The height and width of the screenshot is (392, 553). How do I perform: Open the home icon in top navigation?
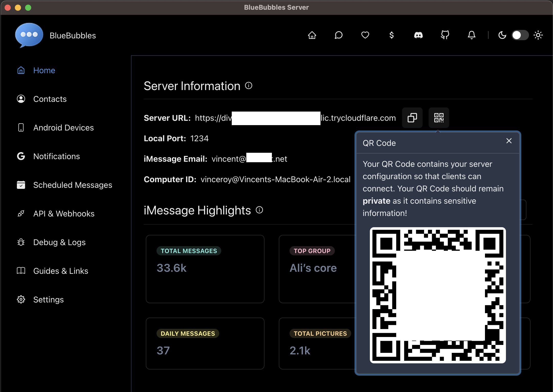(x=312, y=35)
